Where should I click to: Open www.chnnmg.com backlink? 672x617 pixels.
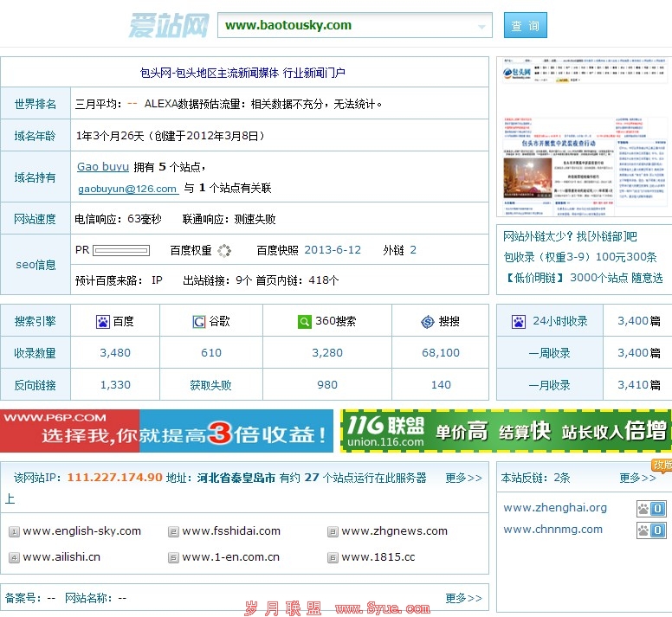[x=552, y=530]
